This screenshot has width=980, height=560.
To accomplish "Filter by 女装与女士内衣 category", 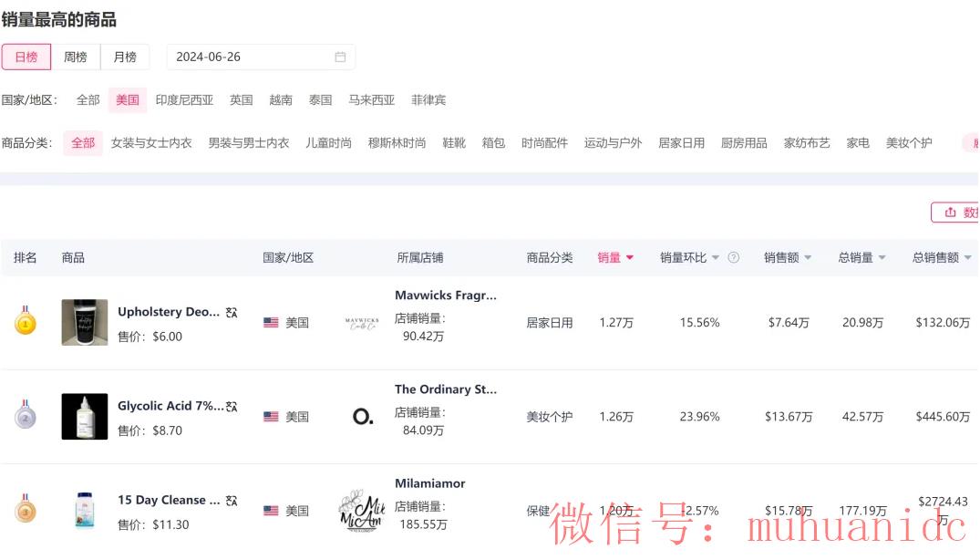I will (x=151, y=143).
